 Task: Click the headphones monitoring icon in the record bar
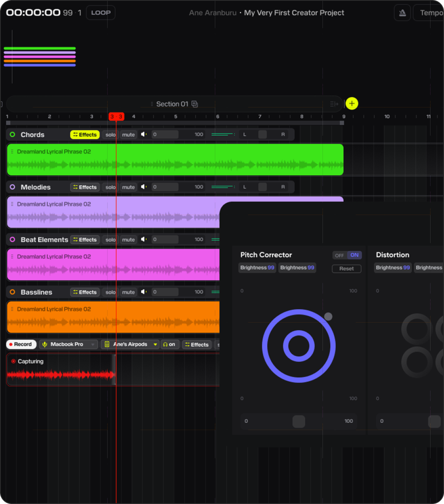(x=170, y=344)
